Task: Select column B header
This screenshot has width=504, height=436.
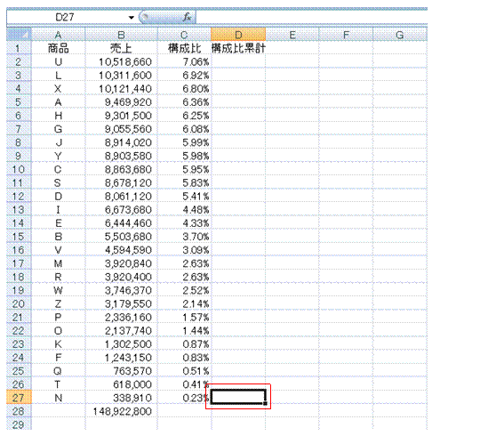Action: 121,35
